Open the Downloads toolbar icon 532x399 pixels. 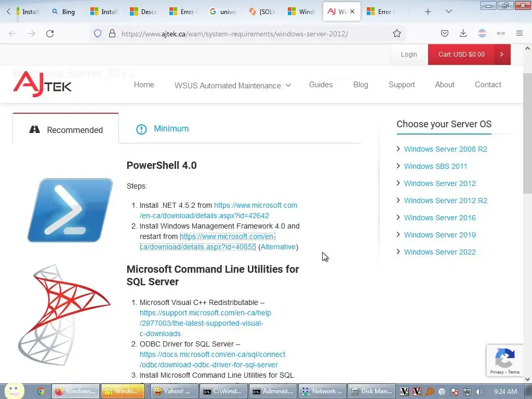pos(463,33)
